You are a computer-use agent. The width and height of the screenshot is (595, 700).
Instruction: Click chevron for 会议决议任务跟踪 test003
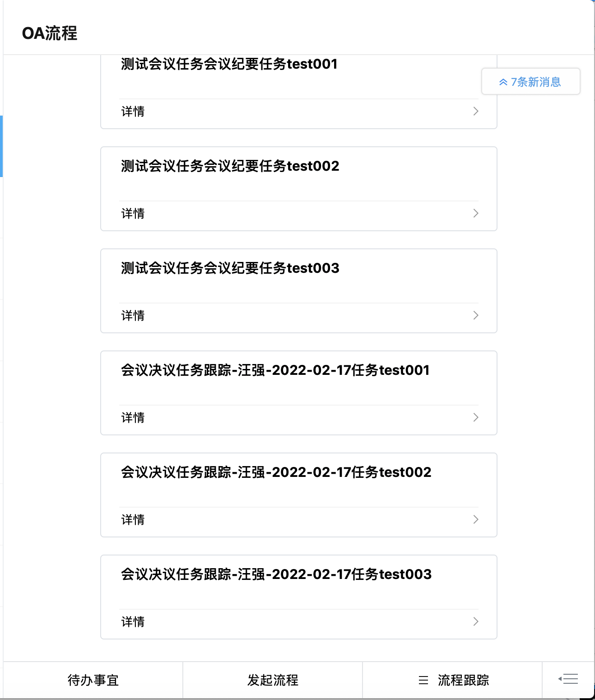[475, 621]
